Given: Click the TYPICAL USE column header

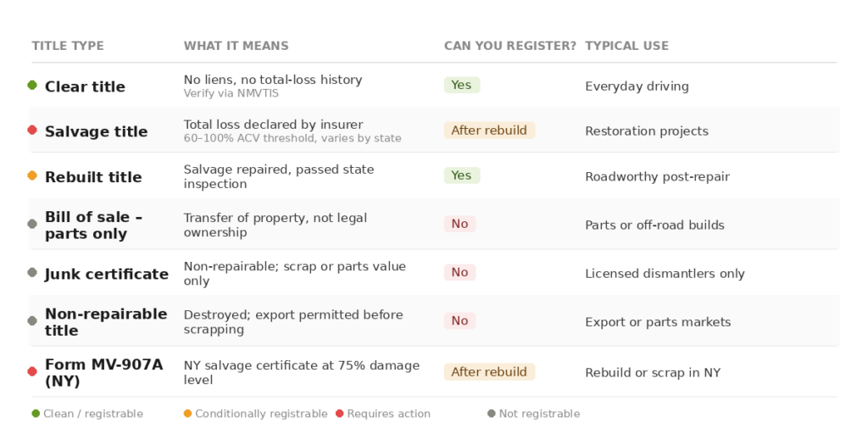Looking at the screenshot, I should [626, 46].
